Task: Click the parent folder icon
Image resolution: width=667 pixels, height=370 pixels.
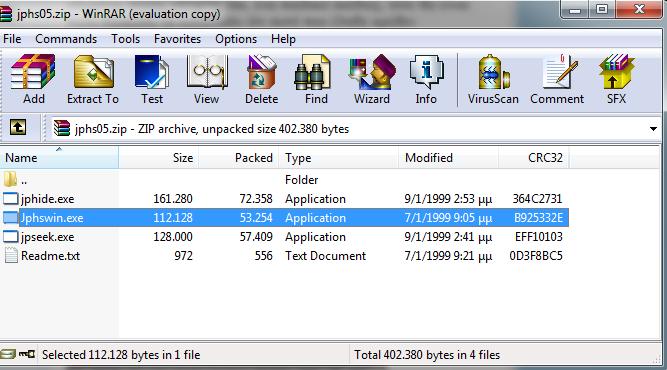Action: [x=10, y=179]
